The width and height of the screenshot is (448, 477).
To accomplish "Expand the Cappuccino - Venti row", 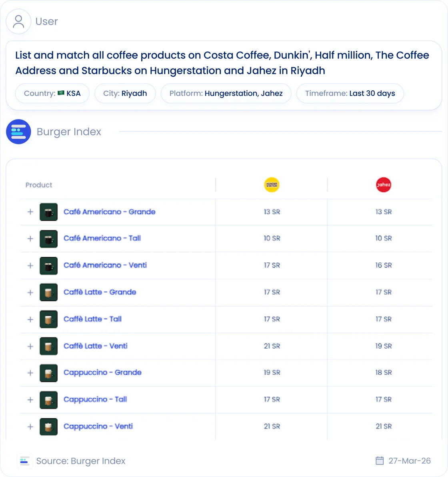I will click(x=30, y=427).
